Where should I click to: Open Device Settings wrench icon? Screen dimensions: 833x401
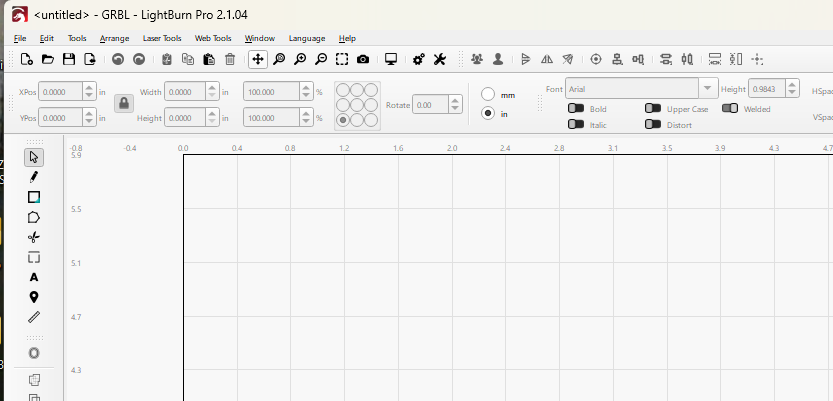(x=439, y=59)
